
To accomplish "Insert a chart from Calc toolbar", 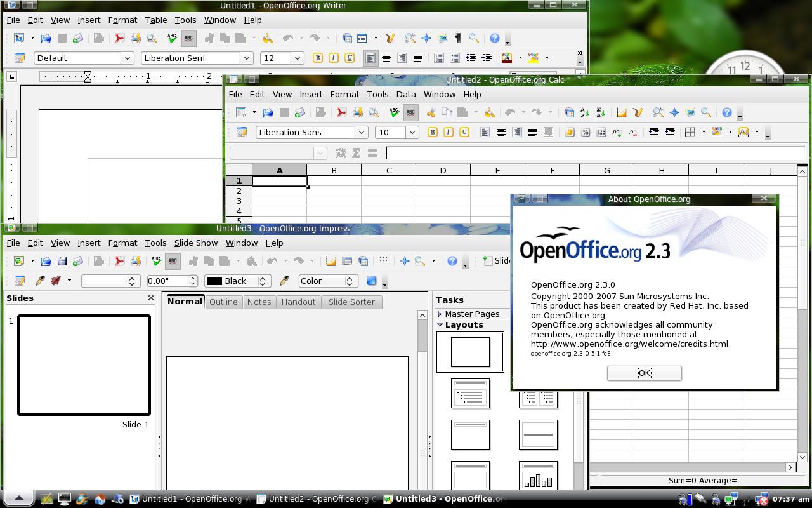I will point(622,112).
